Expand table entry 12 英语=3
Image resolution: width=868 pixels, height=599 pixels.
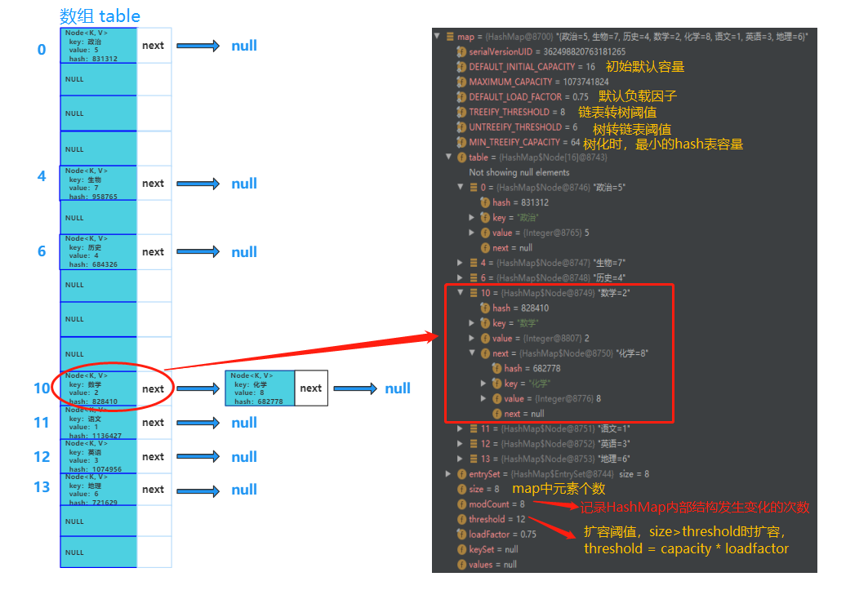pyautogui.click(x=461, y=443)
